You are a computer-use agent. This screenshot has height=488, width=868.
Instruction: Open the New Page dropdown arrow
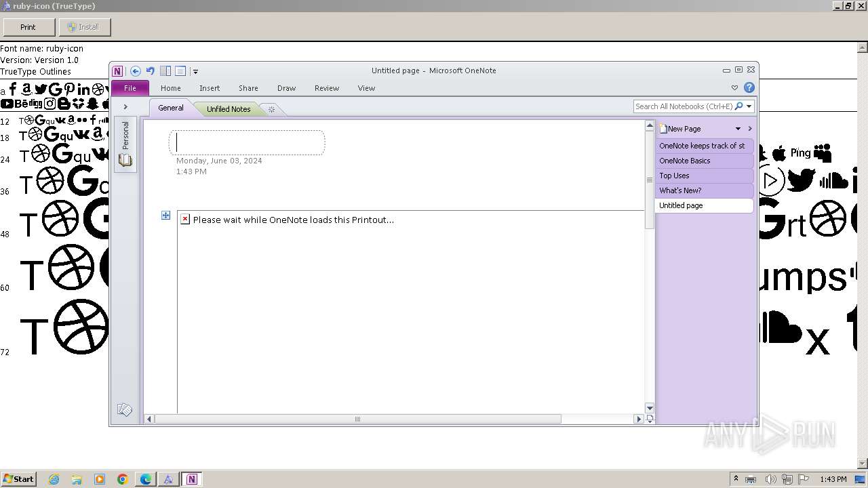[x=738, y=129]
